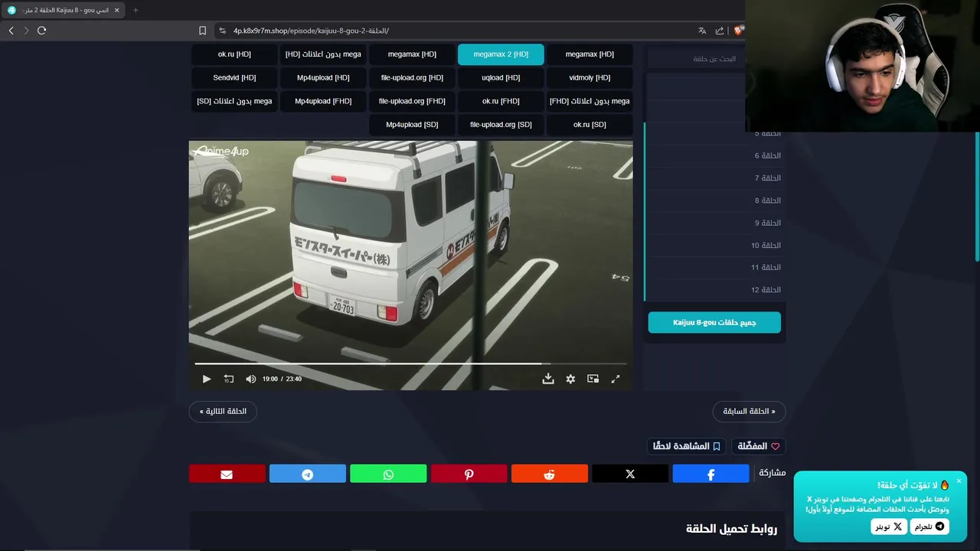The width and height of the screenshot is (980, 551).
Task: Select the ok.ru [SD] server
Action: click(590, 125)
